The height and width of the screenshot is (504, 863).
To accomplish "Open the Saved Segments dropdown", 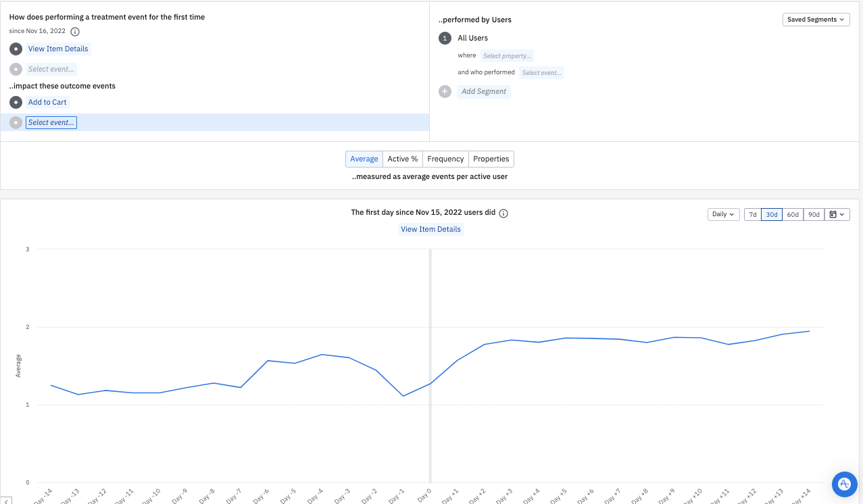I will tap(816, 20).
